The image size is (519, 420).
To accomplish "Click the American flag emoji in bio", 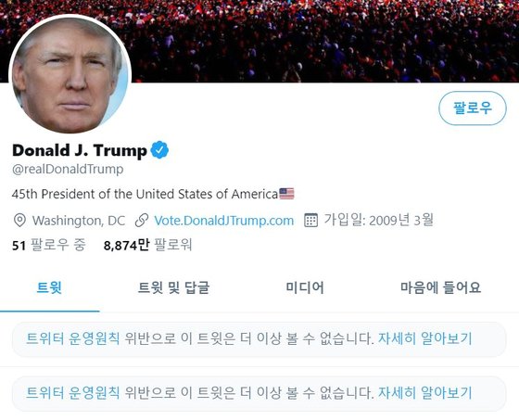I will click(286, 194).
